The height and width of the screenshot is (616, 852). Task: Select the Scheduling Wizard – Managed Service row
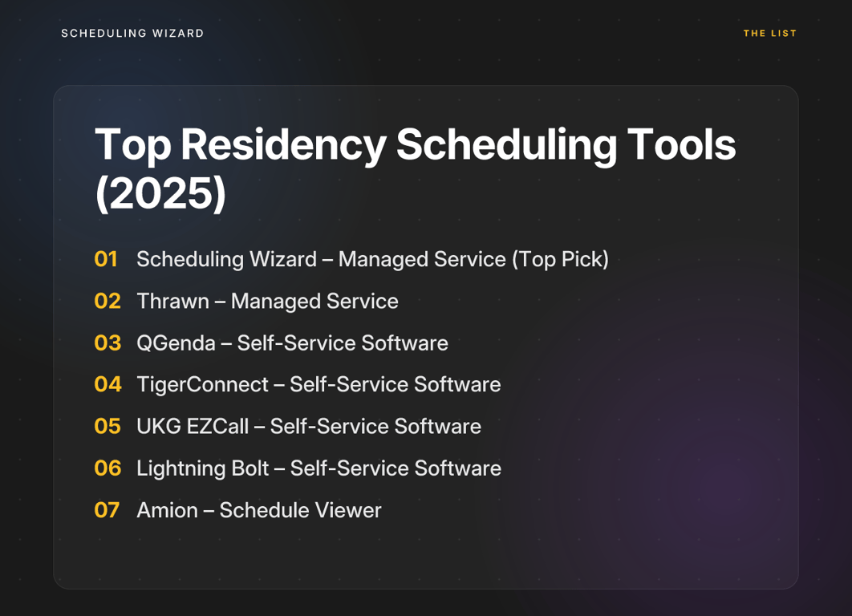click(351, 259)
